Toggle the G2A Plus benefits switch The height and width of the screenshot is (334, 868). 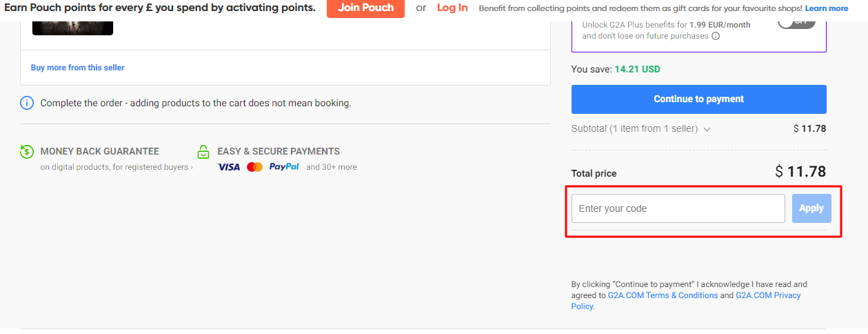click(x=796, y=22)
